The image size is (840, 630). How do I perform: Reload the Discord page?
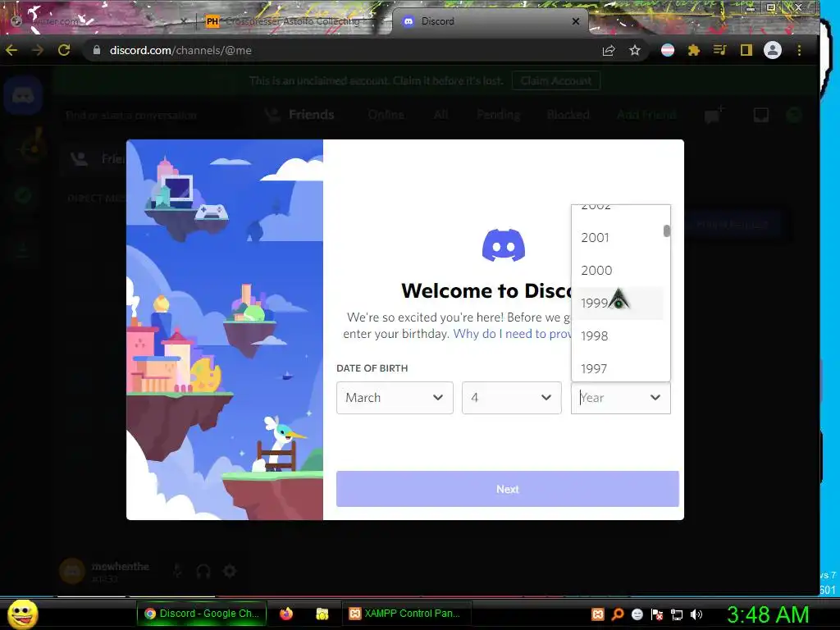64,50
